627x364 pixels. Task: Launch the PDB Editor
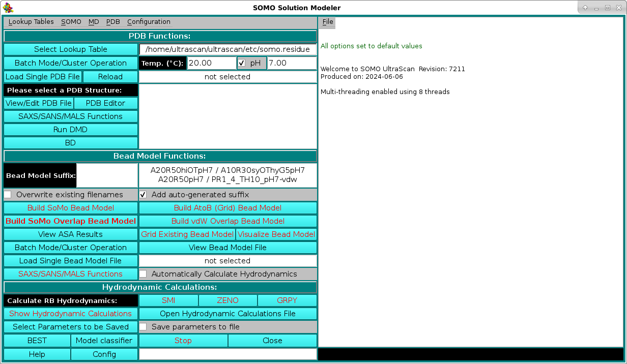pyautogui.click(x=105, y=103)
